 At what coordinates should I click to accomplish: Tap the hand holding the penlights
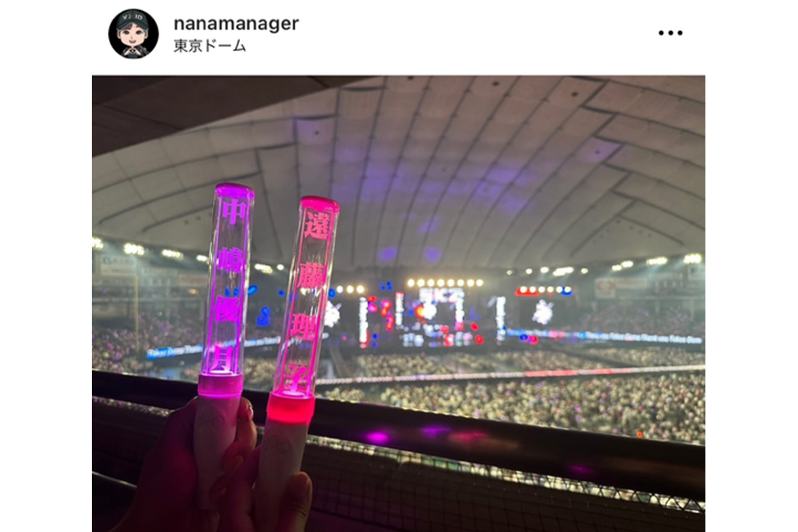(219, 479)
